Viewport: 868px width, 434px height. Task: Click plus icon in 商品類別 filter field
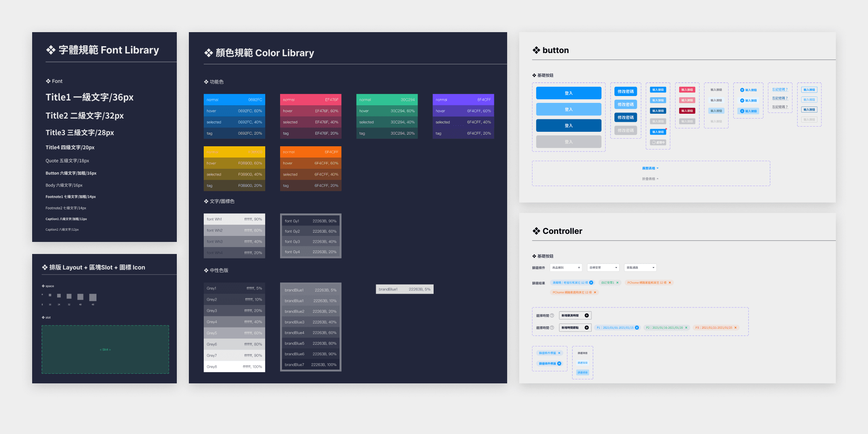[x=579, y=268]
